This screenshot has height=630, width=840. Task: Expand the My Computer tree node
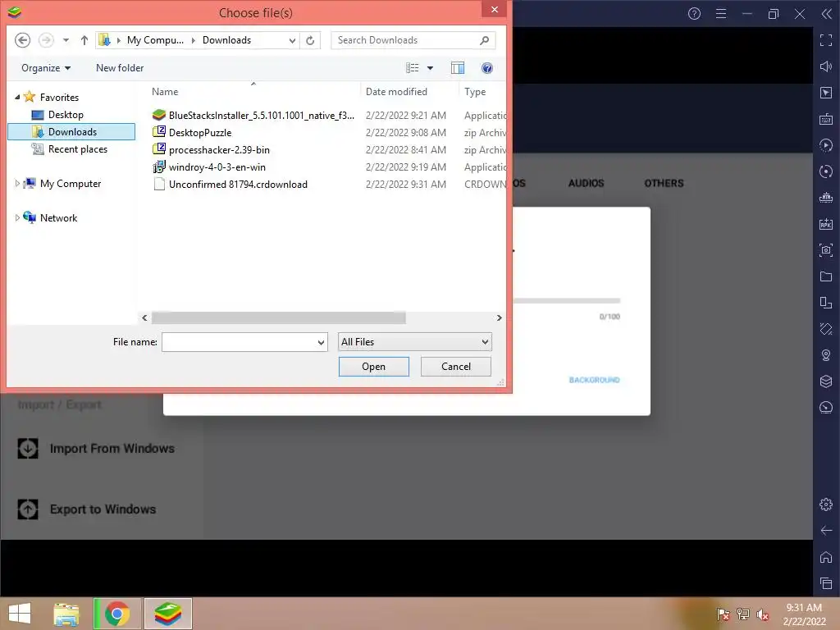tap(17, 183)
